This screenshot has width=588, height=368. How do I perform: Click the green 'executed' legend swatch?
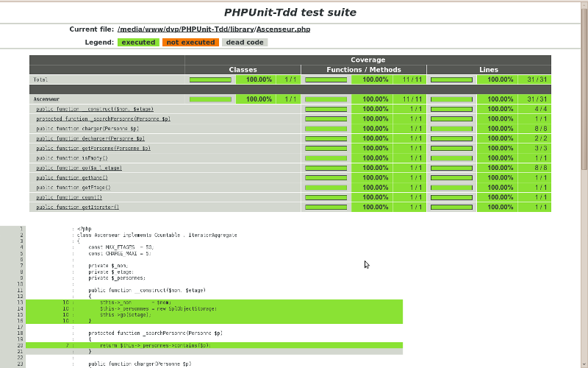coord(138,42)
